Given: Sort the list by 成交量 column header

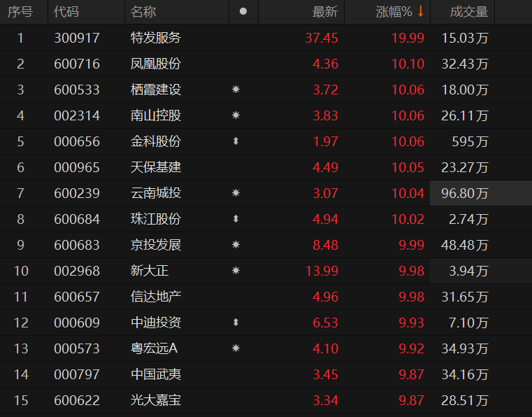Looking at the screenshot, I should 468,12.
